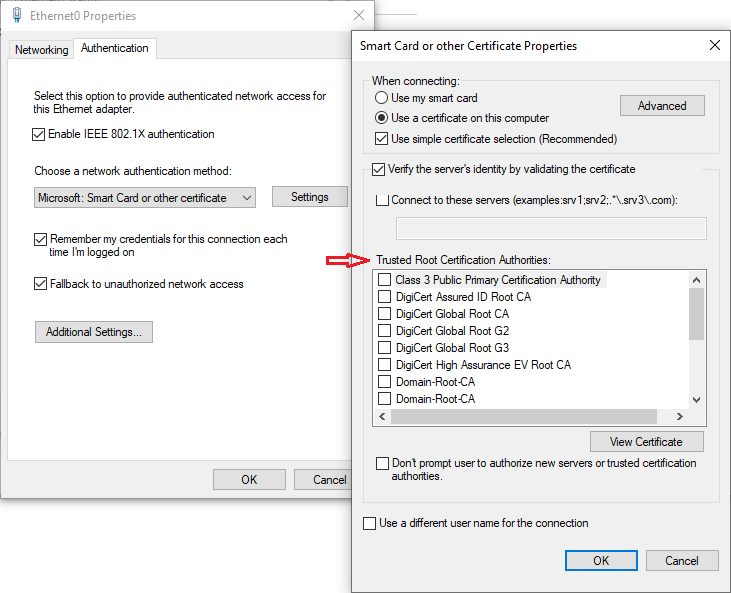Screen dimensions: 731x593
Task: Select the Authentication tab
Action: click(x=115, y=48)
